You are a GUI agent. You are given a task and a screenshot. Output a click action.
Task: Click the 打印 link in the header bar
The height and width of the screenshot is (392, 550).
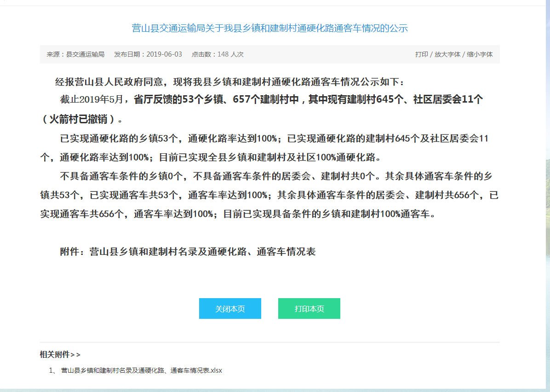[x=421, y=54]
